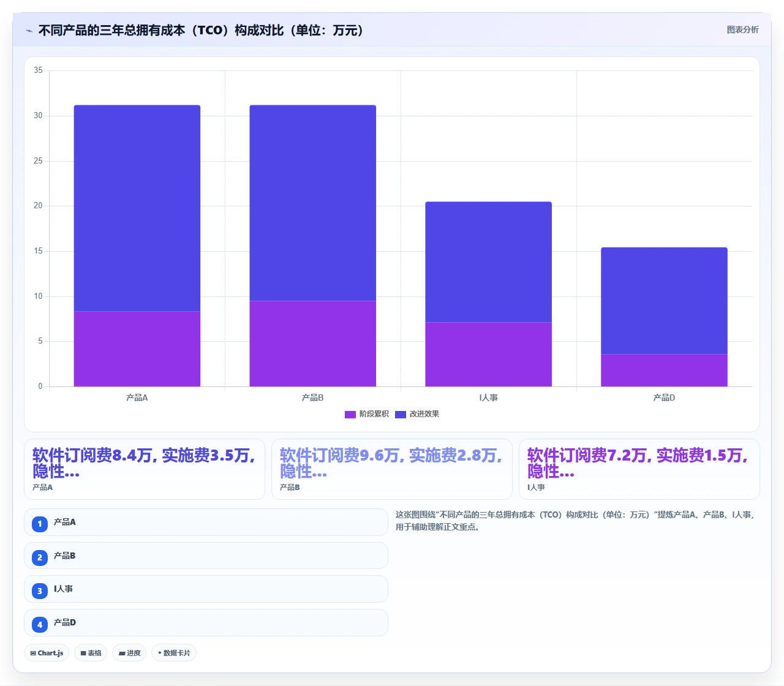Select list row 1 产品A

(206, 522)
